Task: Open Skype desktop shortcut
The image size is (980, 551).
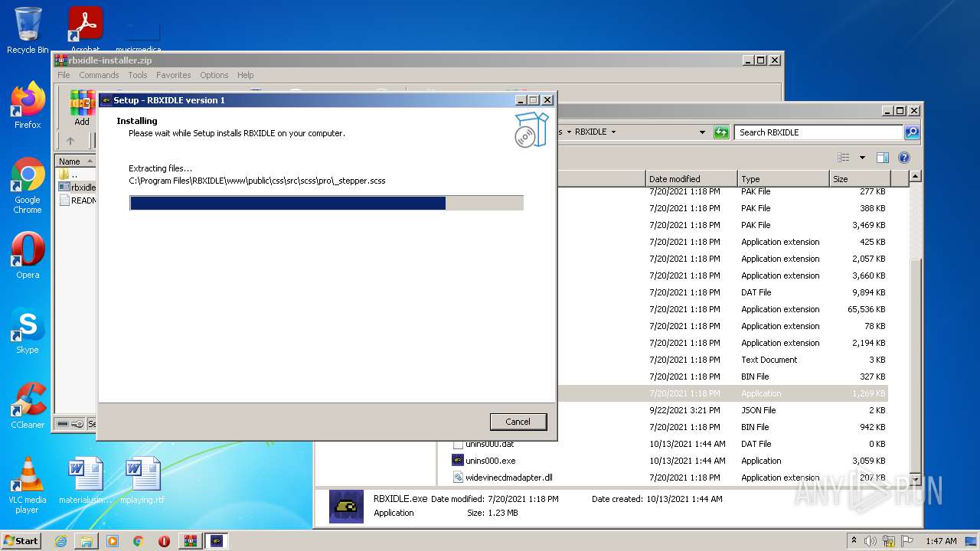Action: pos(28,331)
